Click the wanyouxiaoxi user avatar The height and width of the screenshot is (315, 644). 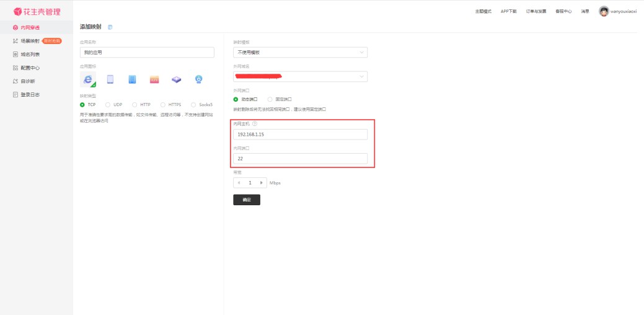(604, 11)
